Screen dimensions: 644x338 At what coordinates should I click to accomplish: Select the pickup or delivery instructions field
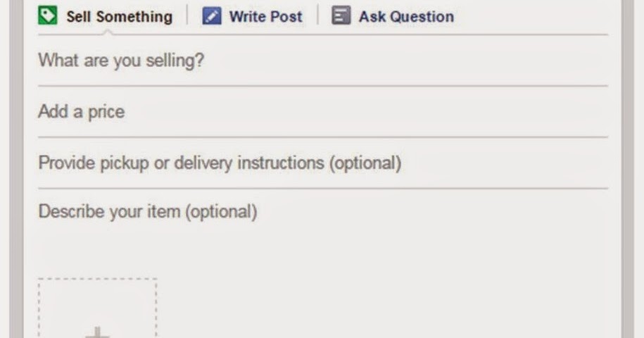tap(323, 163)
